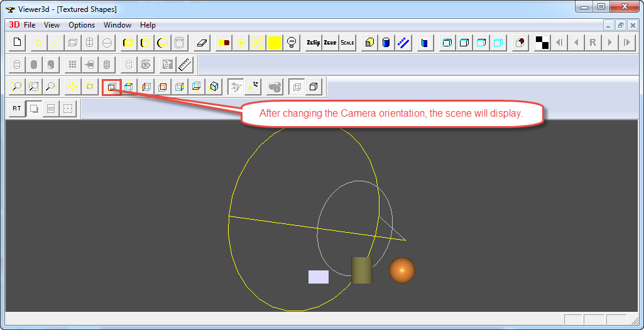Click the solid yellow color swatch
This screenshot has height=330, width=644.
[x=275, y=43]
